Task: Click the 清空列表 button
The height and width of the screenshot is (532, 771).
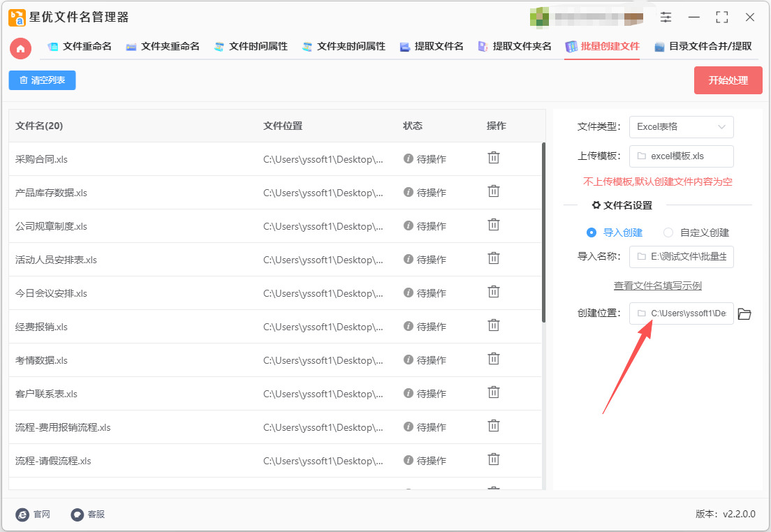Action: [x=43, y=80]
